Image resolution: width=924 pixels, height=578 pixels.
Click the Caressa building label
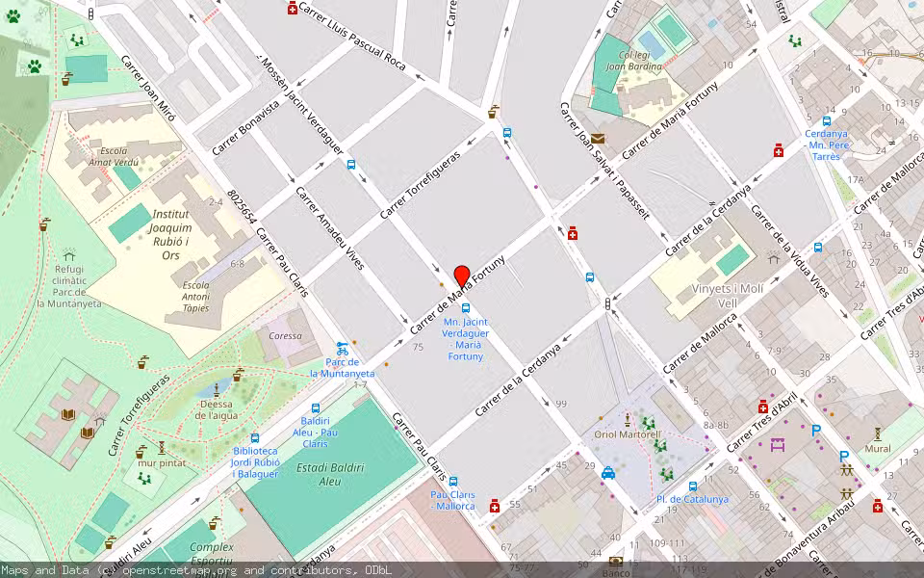285,336
